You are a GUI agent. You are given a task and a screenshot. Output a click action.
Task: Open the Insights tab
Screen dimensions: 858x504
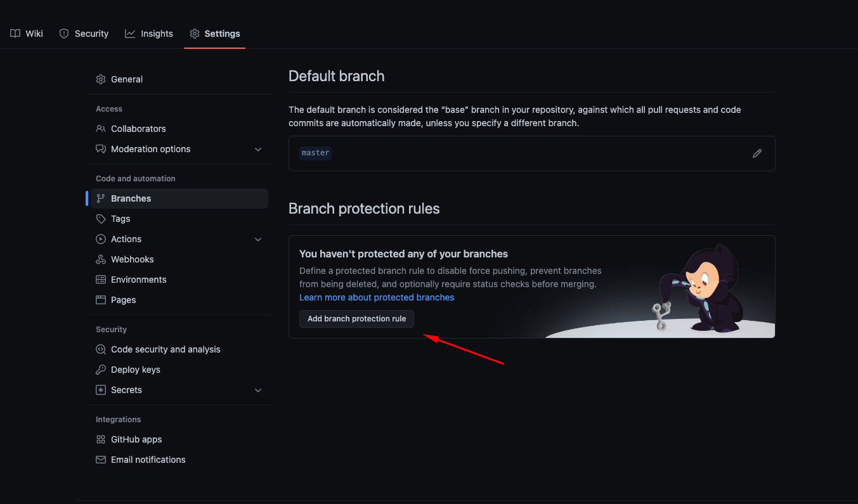click(x=149, y=34)
